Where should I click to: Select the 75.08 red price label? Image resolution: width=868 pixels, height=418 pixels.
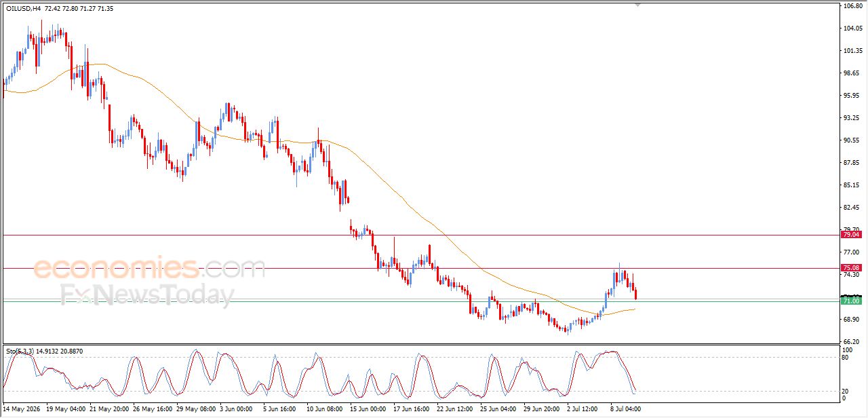tap(850, 268)
